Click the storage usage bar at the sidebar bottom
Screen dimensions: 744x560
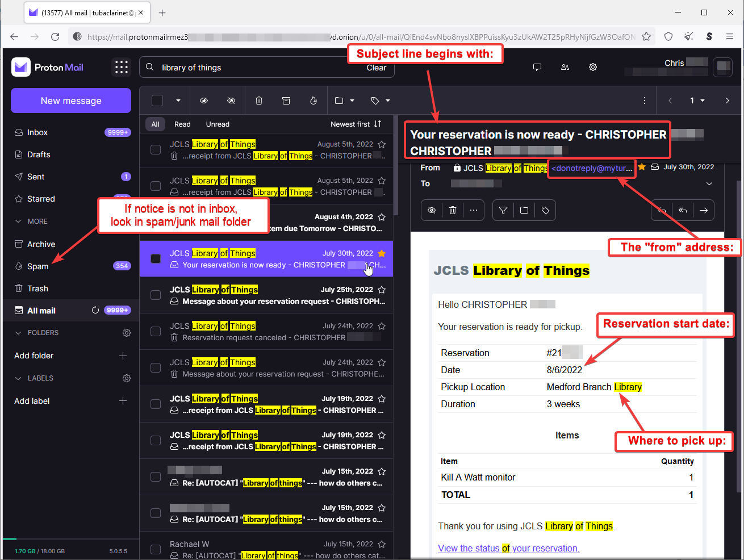pos(70,538)
